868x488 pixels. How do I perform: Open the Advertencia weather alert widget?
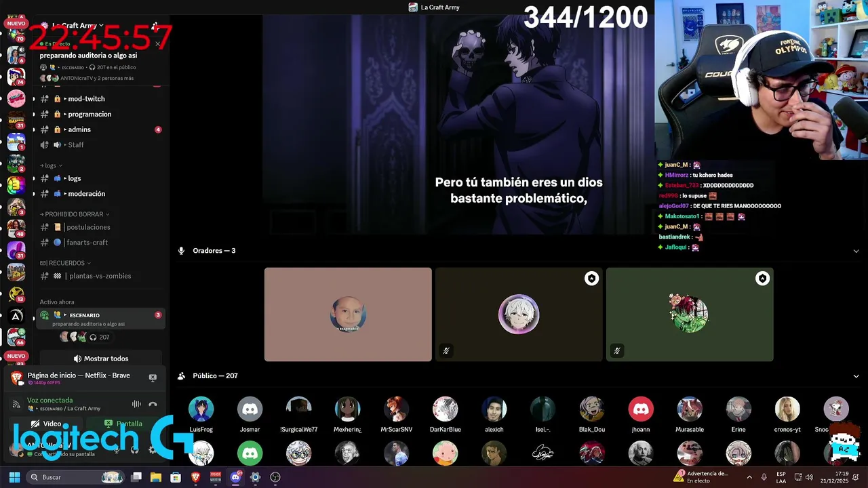point(701,477)
